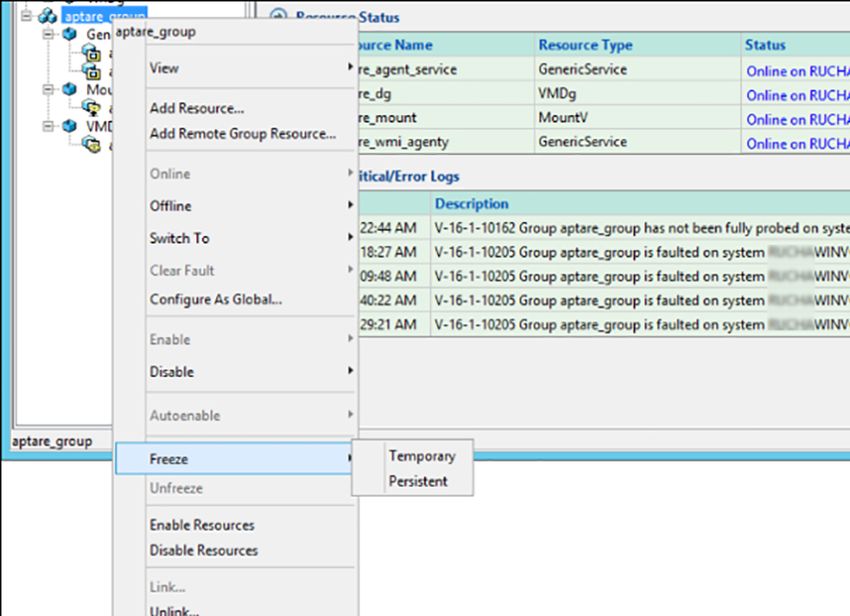The image size is (850, 616).
Task: Collapse the VMDg tree branch
Action: (48, 126)
